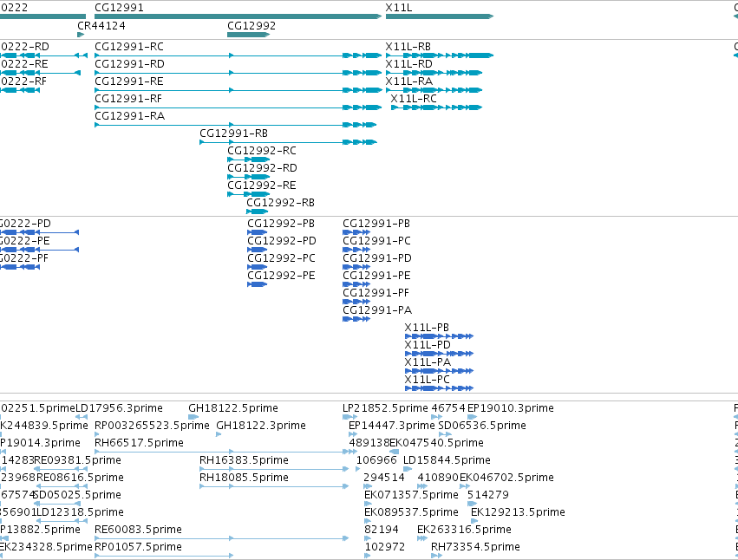Screen dimensions: 738x560
Task: Select the CG12991-PF protein label
Action: (x=376, y=293)
